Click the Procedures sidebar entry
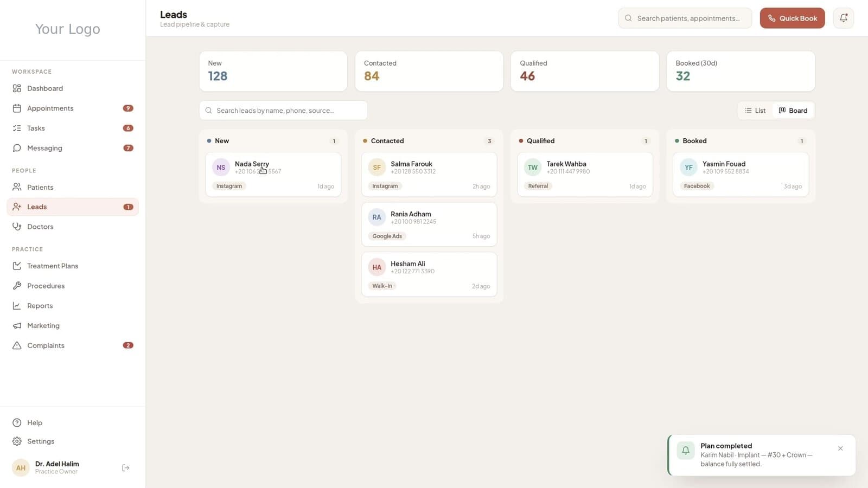 [73, 286]
